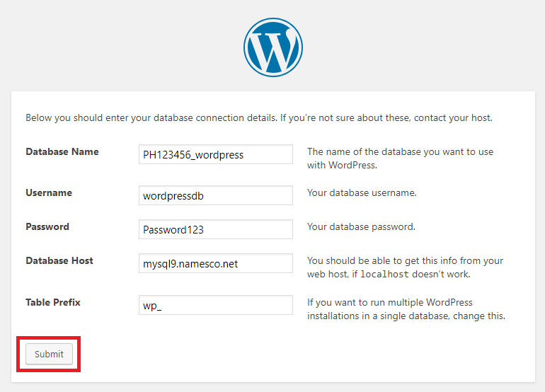Click into the Username field containing wordpressdb
Viewport: 545px width, 392px height.
point(215,195)
